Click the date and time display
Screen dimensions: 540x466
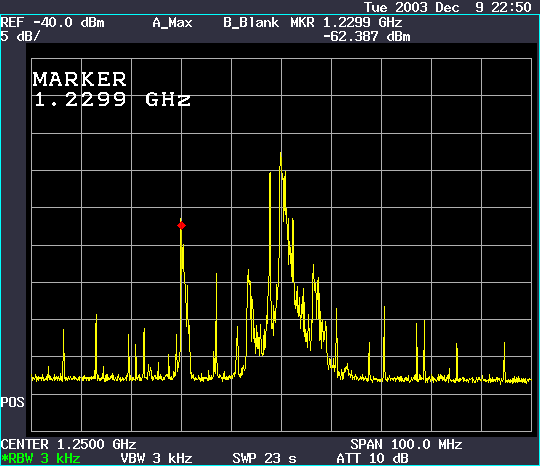(x=448, y=7)
